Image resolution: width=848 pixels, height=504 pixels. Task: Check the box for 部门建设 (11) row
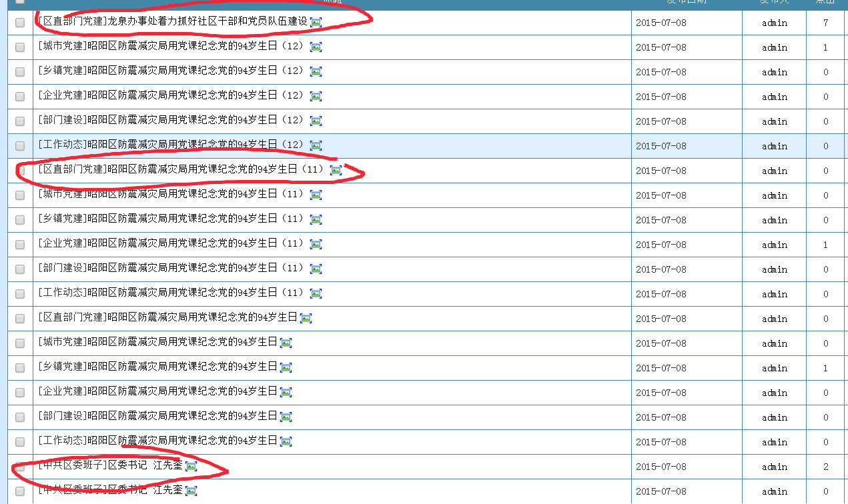pyautogui.click(x=20, y=269)
